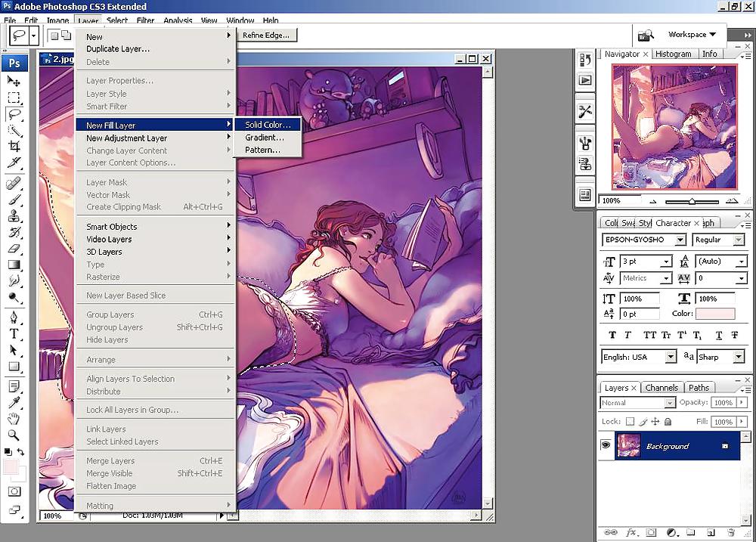Screen dimensions: 756x542
Task: Open the Actions panel play icon
Action: point(585,81)
